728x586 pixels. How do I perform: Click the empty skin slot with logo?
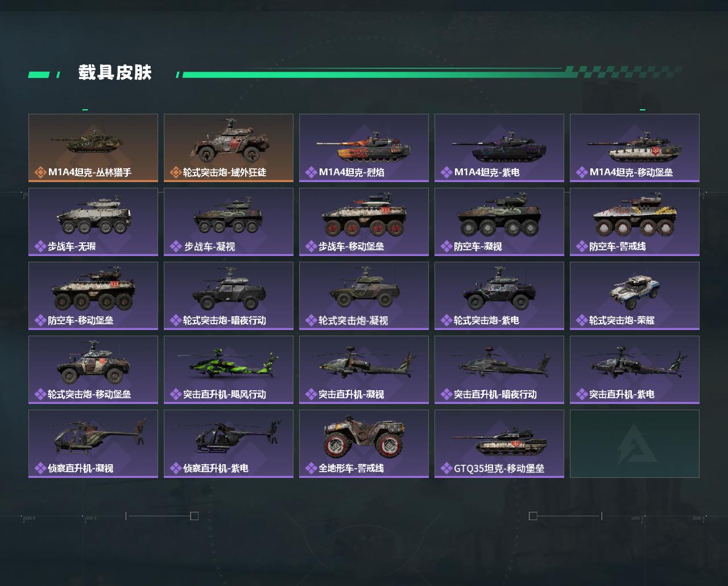tap(635, 444)
